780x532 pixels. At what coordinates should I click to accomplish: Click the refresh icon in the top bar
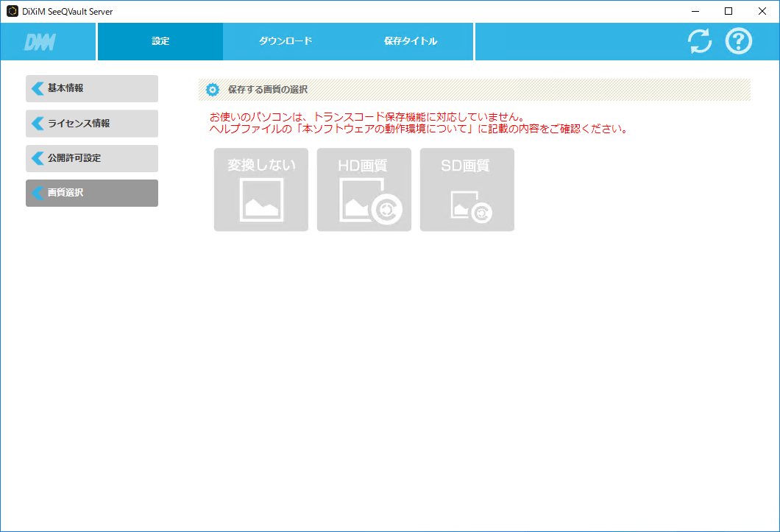point(699,41)
